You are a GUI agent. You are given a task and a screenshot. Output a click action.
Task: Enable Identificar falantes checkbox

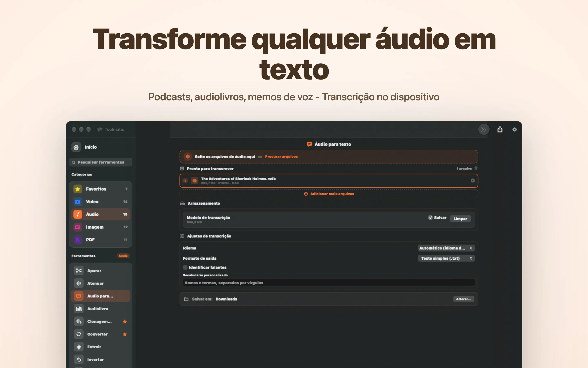(x=185, y=267)
